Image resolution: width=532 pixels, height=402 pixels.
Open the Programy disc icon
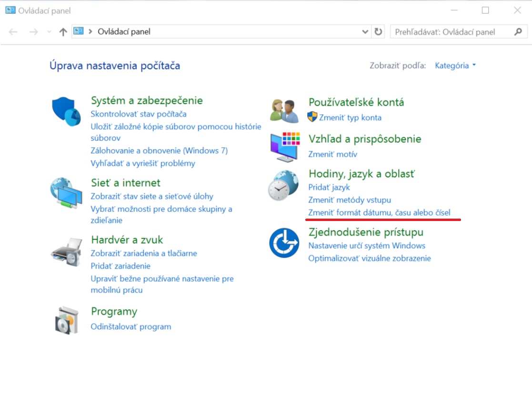pos(67,320)
